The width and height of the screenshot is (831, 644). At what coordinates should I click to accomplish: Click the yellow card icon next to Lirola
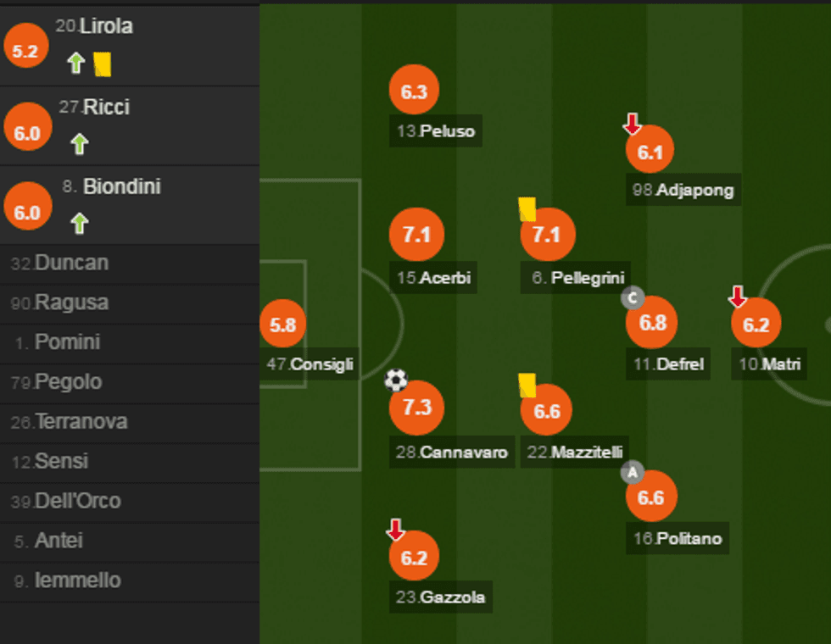pos(103,62)
